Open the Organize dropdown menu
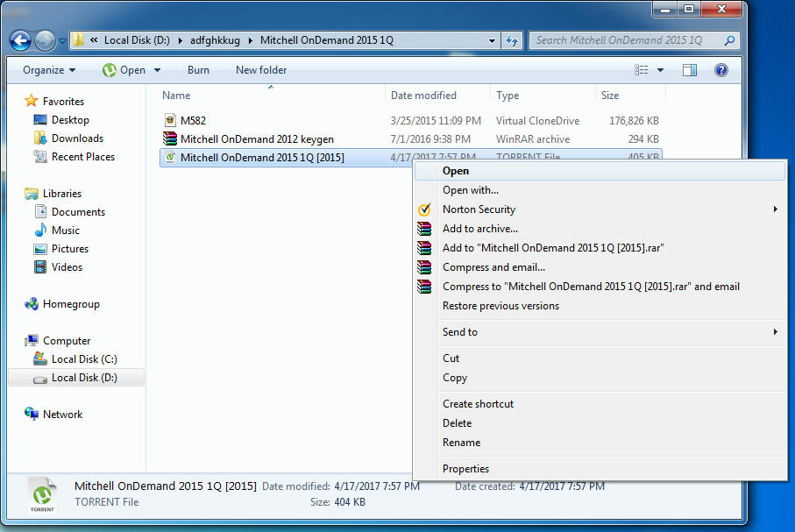This screenshot has height=532, width=795. 49,70
